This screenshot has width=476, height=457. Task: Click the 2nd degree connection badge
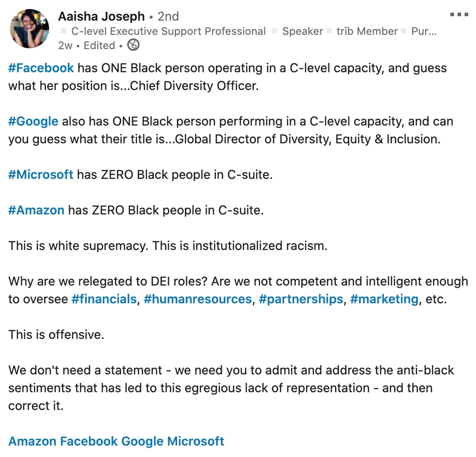point(168,16)
